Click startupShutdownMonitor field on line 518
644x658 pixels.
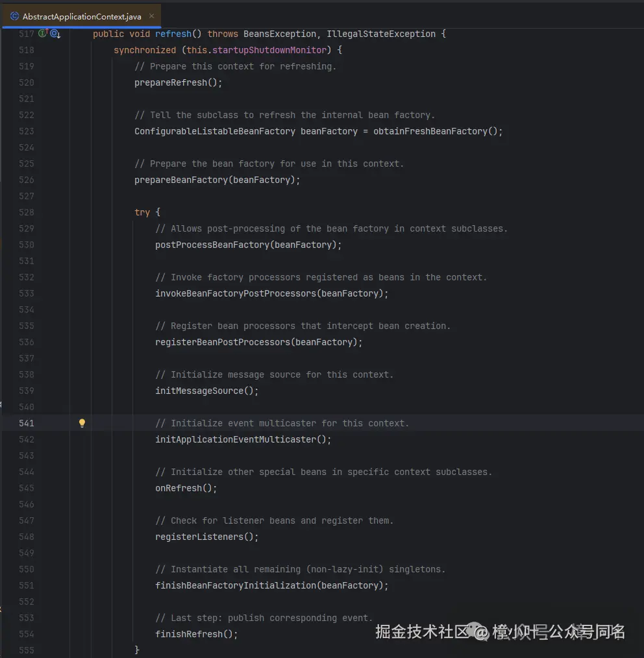[269, 50]
